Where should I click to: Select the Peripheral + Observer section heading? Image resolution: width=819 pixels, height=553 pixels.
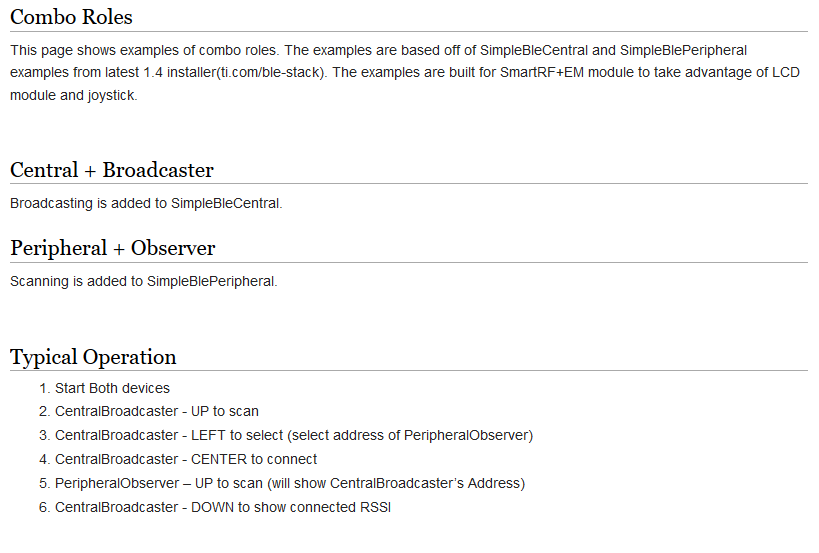coord(113,248)
